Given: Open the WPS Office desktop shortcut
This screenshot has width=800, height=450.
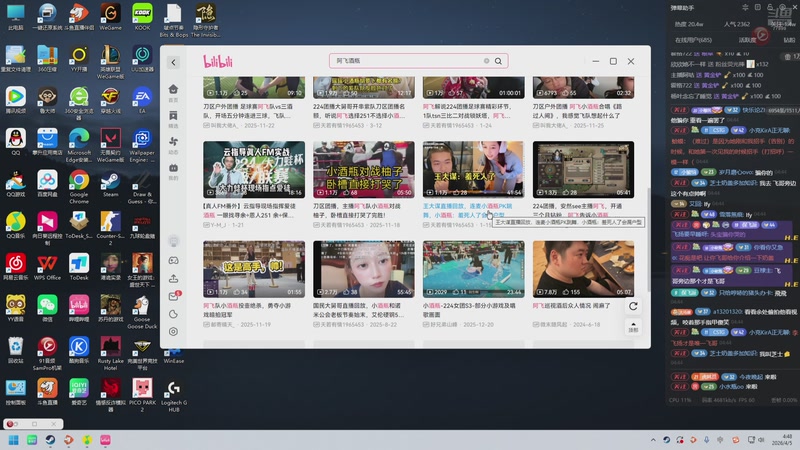Looking at the screenshot, I should pyautogui.click(x=47, y=267).
